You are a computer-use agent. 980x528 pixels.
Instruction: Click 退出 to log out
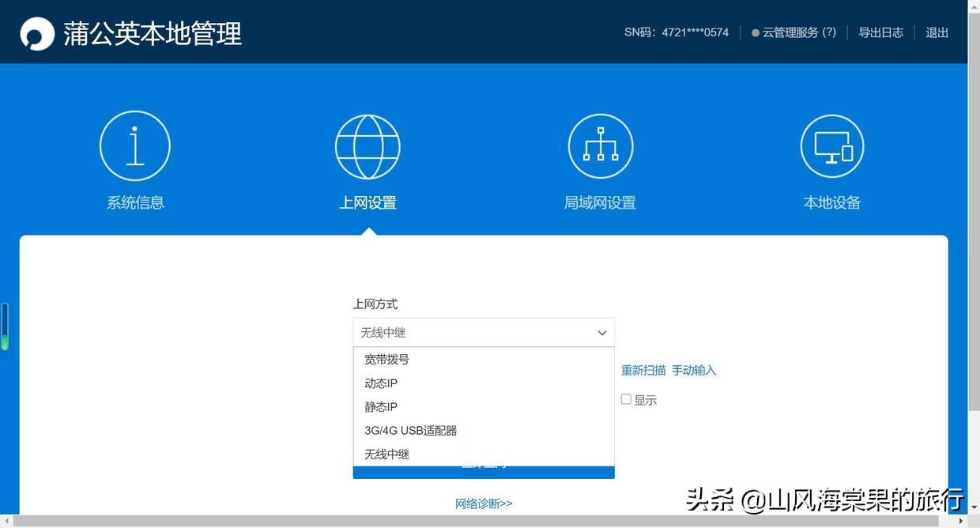[x=937, y=32]
